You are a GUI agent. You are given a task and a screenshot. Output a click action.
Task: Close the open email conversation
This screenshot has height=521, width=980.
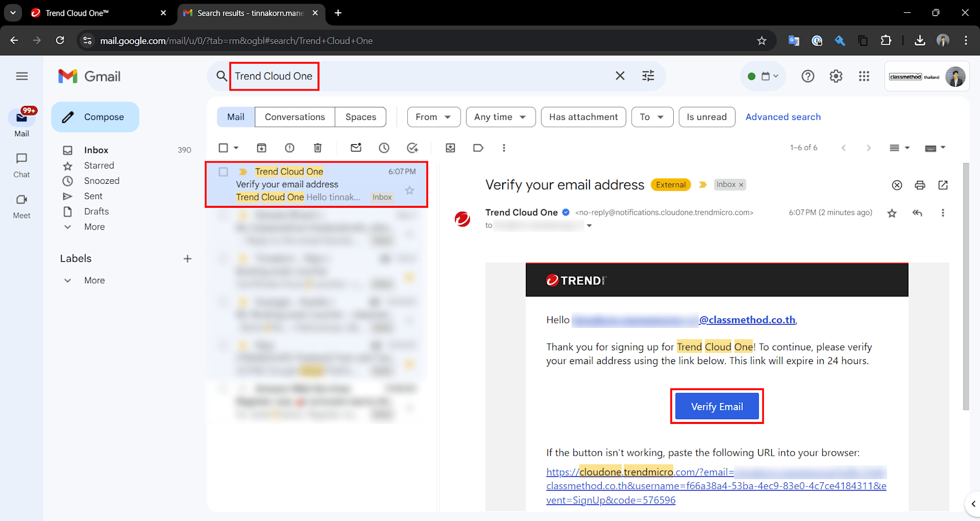(x=897, y=185)
